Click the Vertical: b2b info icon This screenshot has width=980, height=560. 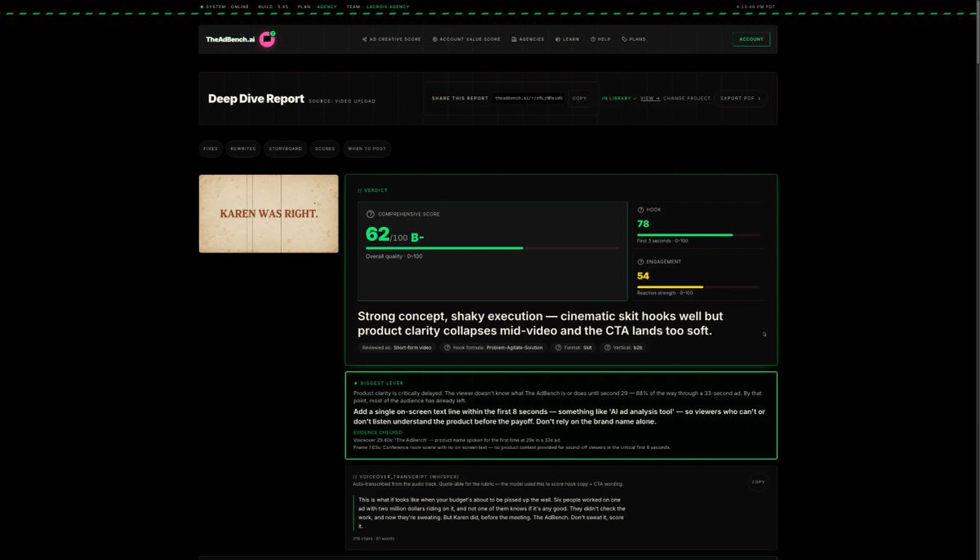click(x=608, y=348)
